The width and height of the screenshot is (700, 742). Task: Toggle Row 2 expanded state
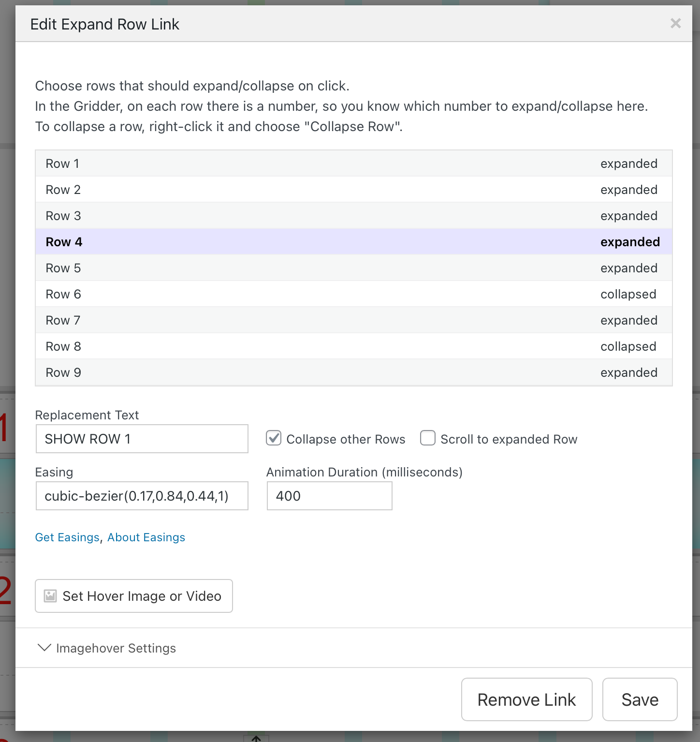click(353, 190)
